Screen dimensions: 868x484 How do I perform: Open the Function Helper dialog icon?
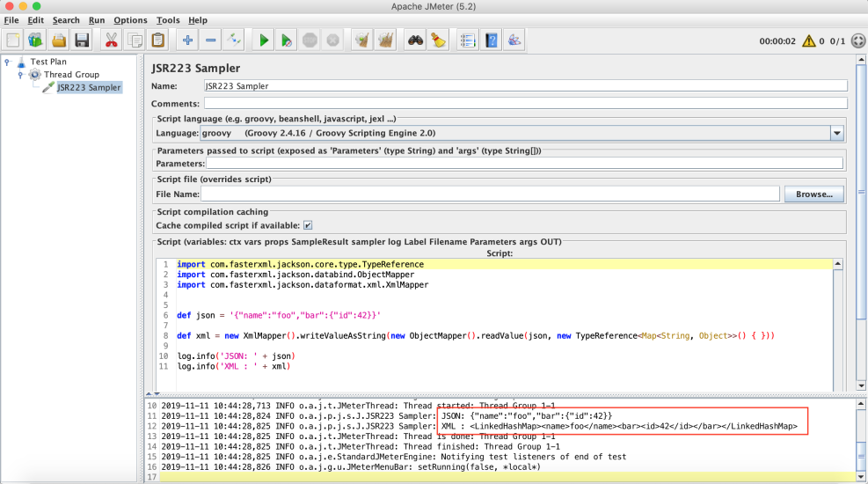(467, 40)
